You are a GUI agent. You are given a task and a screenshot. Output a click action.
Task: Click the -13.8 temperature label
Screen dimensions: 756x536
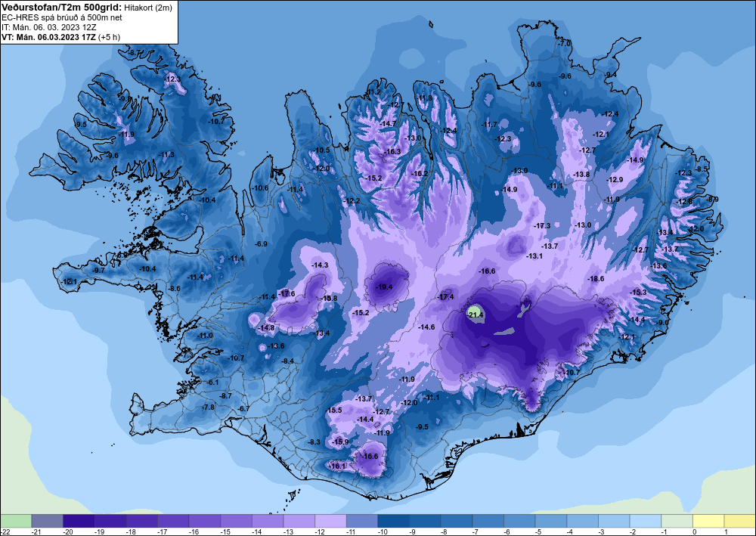click(581, 175)
